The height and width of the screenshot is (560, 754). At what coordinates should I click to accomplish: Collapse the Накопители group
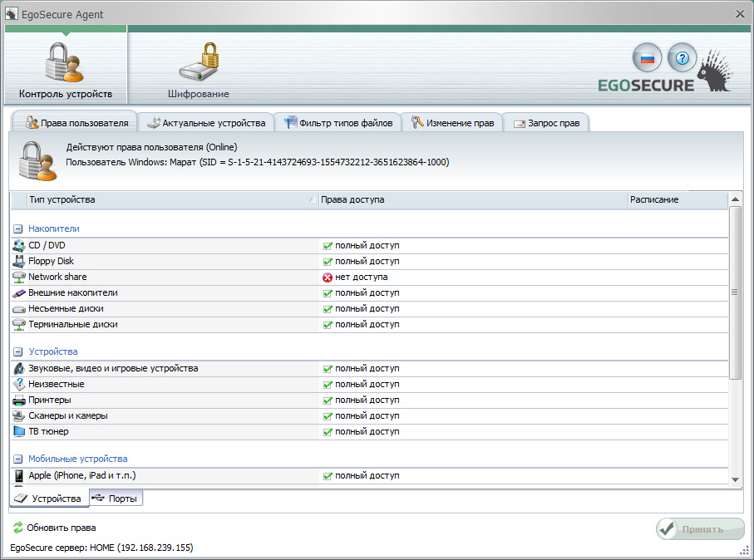pyautogui.click(x=17, y=229)
